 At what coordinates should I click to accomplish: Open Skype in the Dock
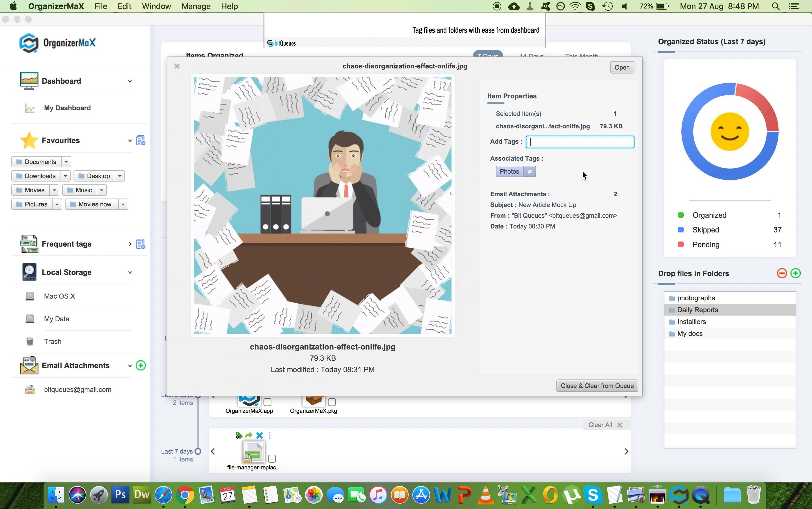(593, 495)
